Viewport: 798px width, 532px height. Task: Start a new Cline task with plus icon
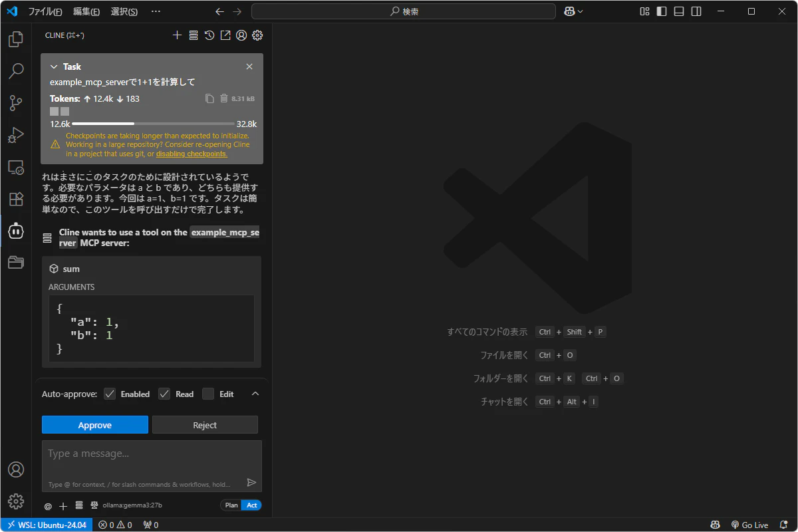point(178,35)
